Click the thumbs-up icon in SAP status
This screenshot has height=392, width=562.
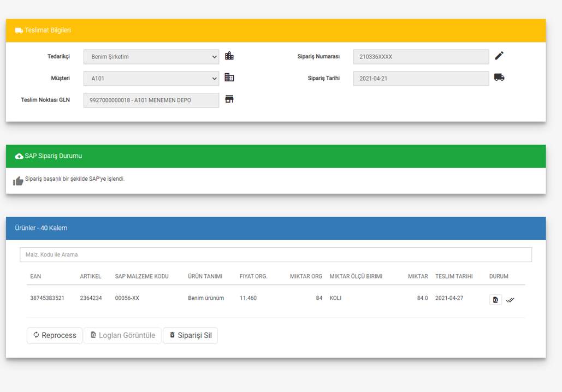(18, 181)
